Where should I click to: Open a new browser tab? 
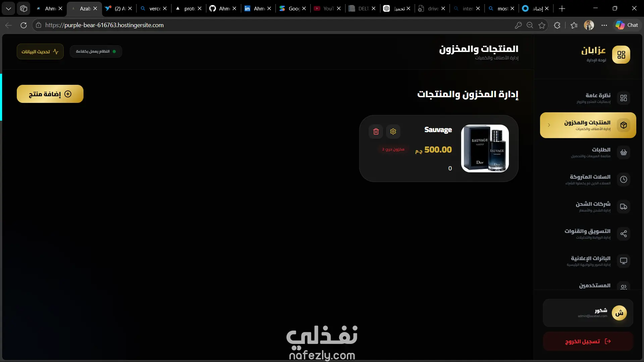(x=562, y=8)
